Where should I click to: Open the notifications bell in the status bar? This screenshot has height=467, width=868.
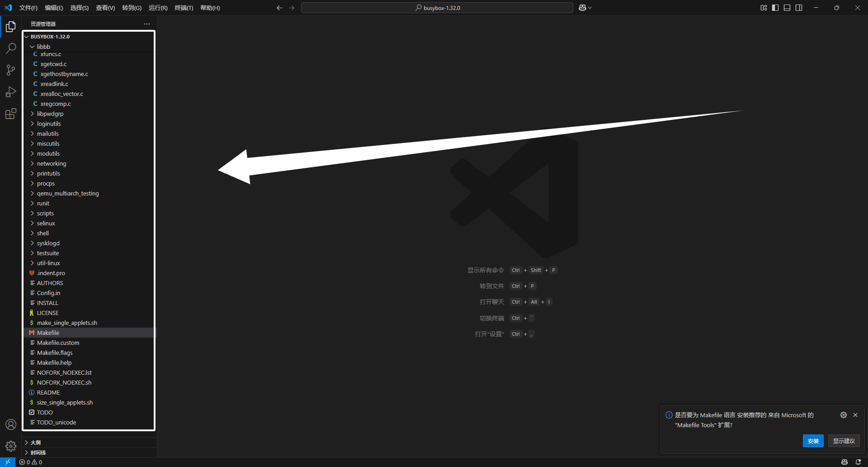click(858, 462)
